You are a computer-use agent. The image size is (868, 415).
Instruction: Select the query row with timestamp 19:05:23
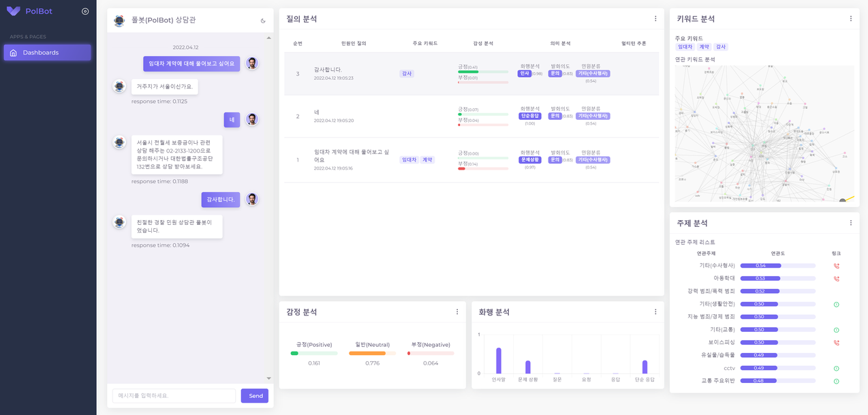471,74
